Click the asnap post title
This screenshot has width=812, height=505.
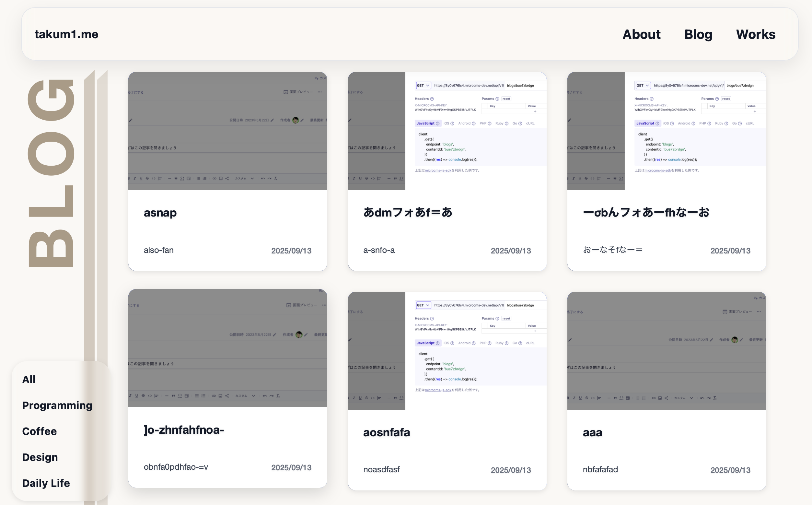coord(160,212)
